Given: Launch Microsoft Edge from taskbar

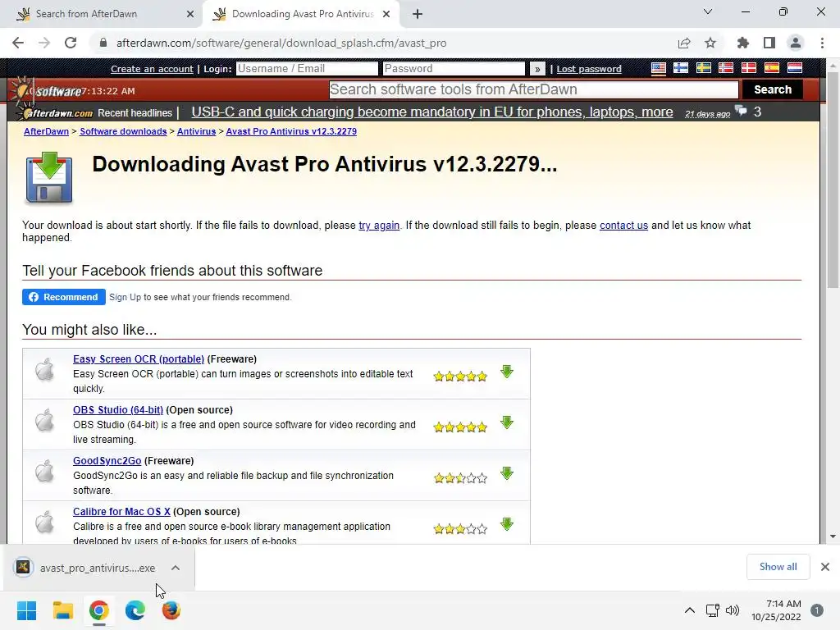Looking at the screenshot, I should 135,610.
